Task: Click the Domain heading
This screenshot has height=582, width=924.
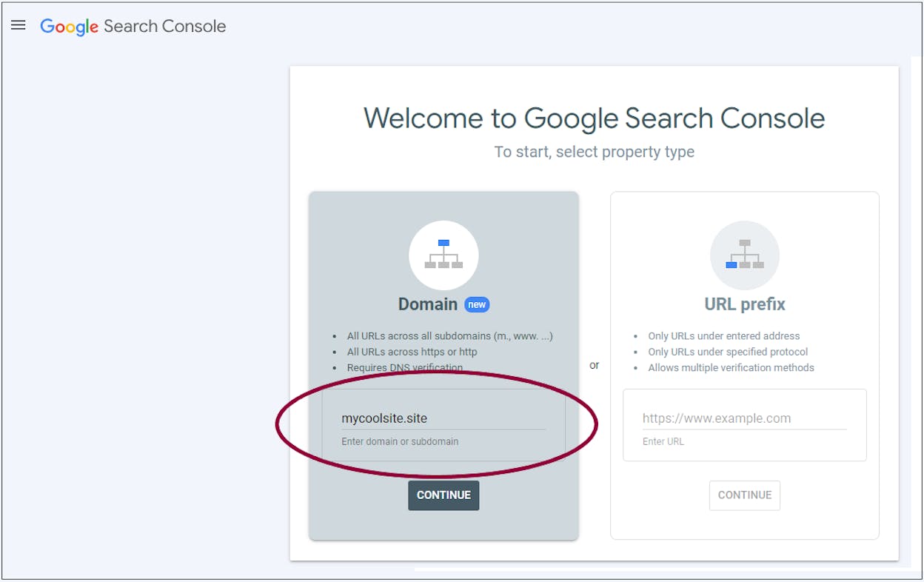Action: pyautogui.click(x=428, y=304)
